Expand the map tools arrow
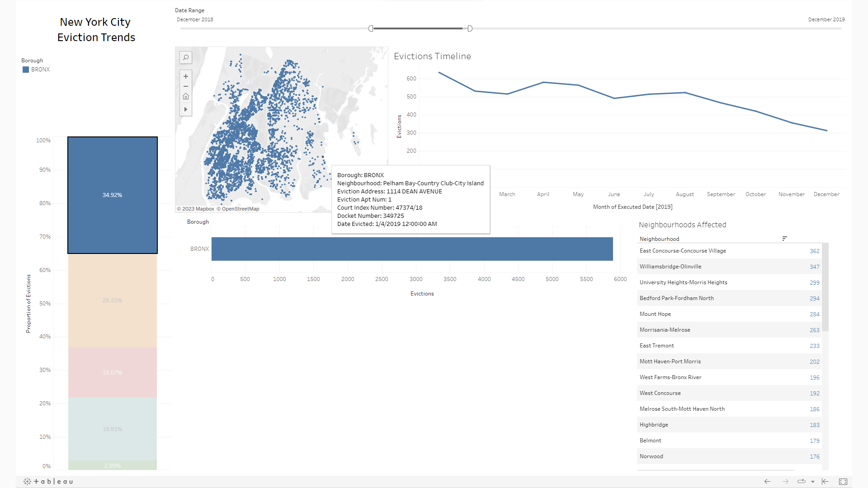868x488 pixels. click(185, 109)
